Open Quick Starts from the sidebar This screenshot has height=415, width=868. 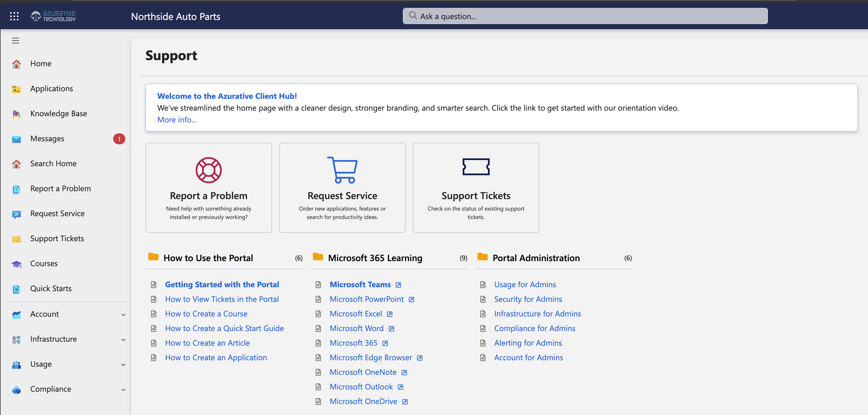51,288
